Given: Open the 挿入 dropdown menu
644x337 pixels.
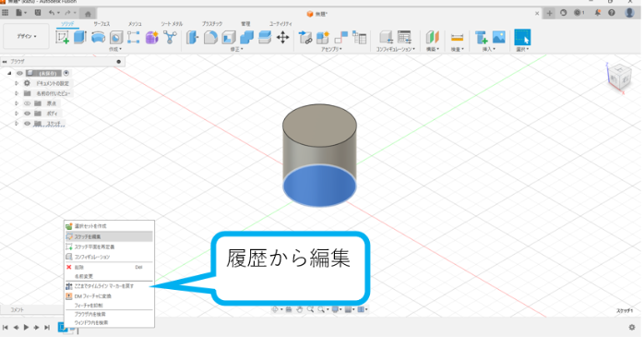Looking at the screenshot, I should pyautogui.click(x=488, y=49).
